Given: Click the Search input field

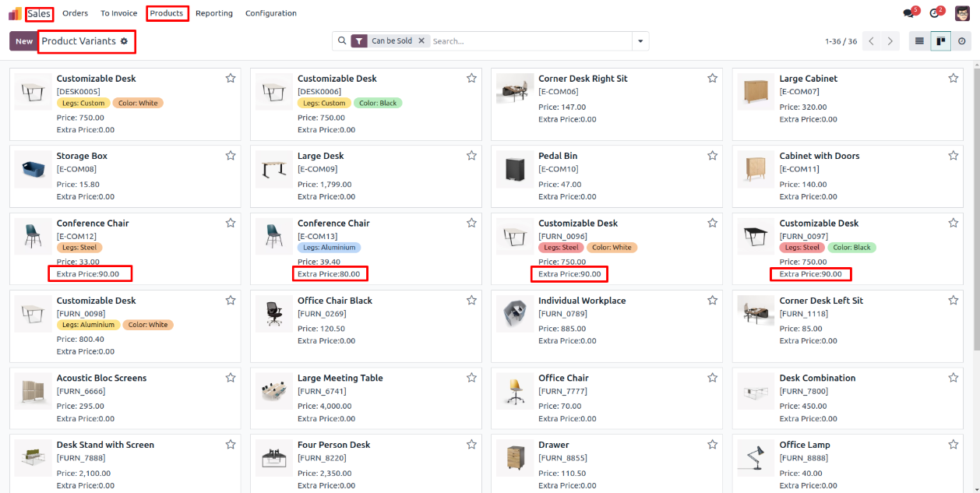Looking at the screenshot, I should pos(530,41).
